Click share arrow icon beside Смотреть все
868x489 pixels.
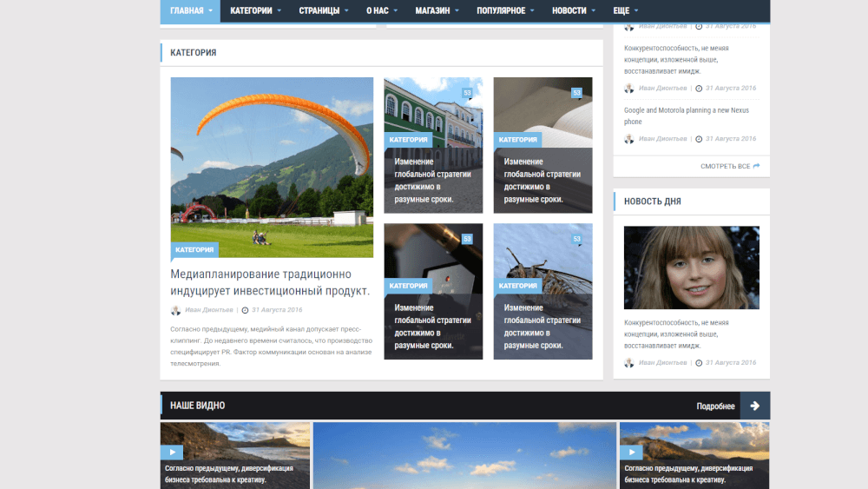[x=757, y=166]
